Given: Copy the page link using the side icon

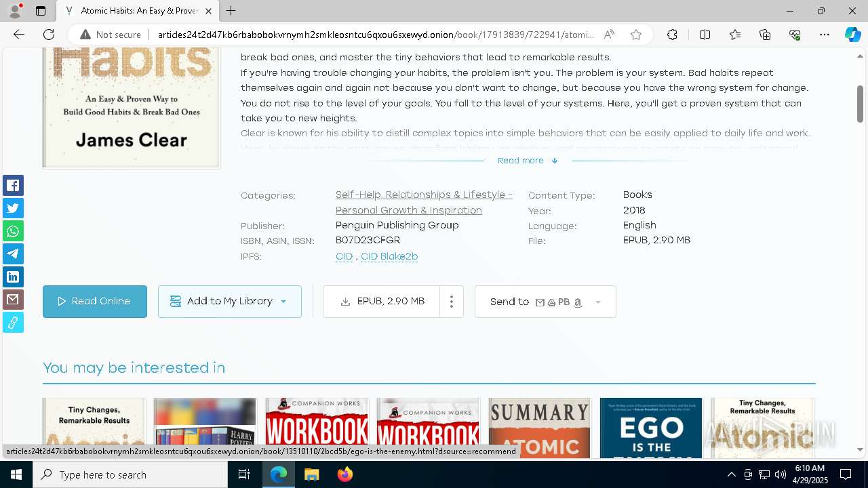Looking at the screenshot, I should [x=13, y=322].
